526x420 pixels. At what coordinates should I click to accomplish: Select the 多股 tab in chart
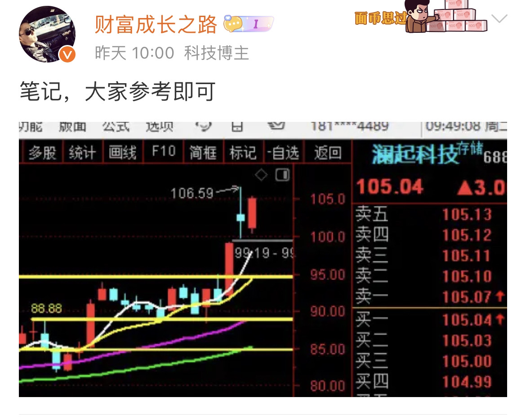pos(42,152)
